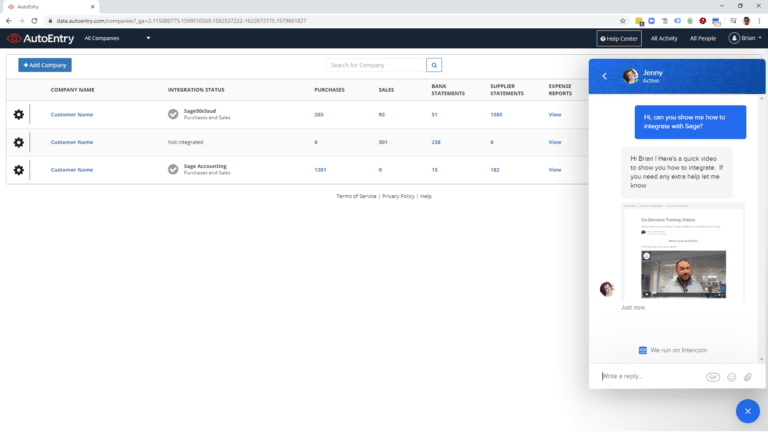Open All People in the top navigation
768x432 pixels.
[x=703, y=39]
